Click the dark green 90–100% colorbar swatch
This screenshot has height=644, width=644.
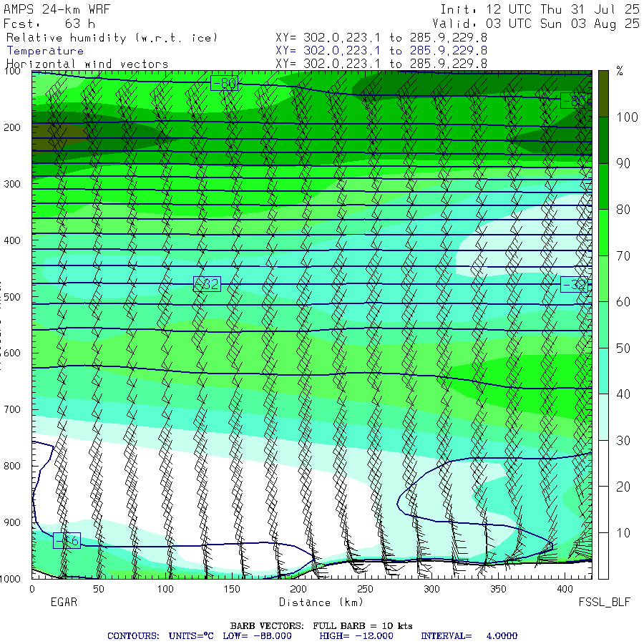click(603, 140)
